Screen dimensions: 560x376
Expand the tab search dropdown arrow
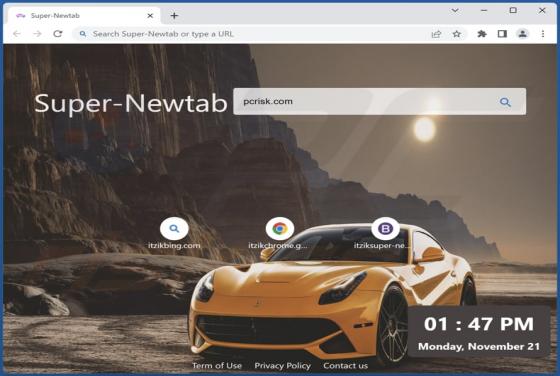coord(455,11)
